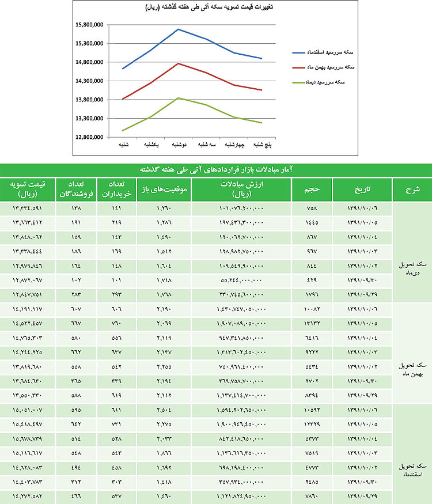Image resolution: width=432 pixels, height=504 pixels.
Task: Click the sellers count cell ۲۸۳
Action: tap(76, 295)
